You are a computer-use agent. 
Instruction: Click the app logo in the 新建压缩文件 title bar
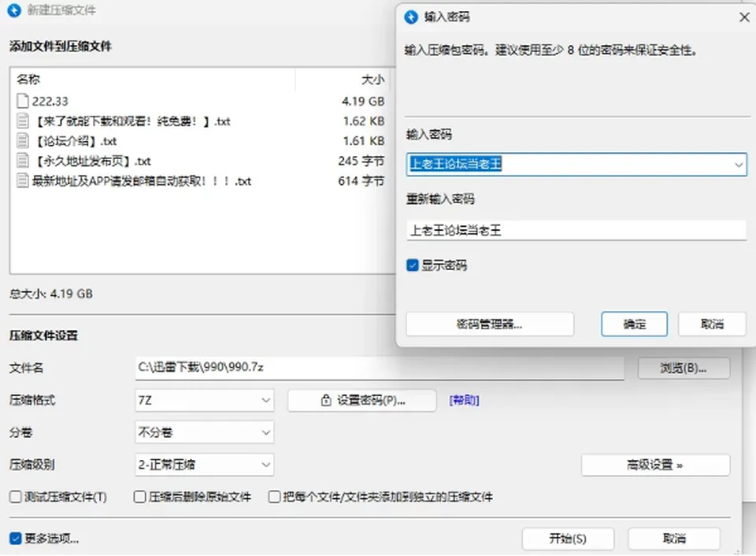[14, 10]
